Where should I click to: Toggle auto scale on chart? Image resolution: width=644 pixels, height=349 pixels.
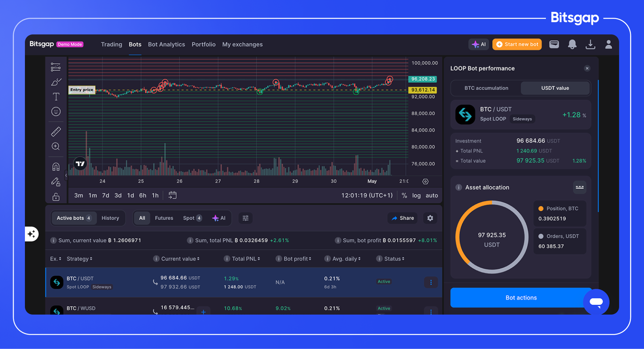(432, 195)
